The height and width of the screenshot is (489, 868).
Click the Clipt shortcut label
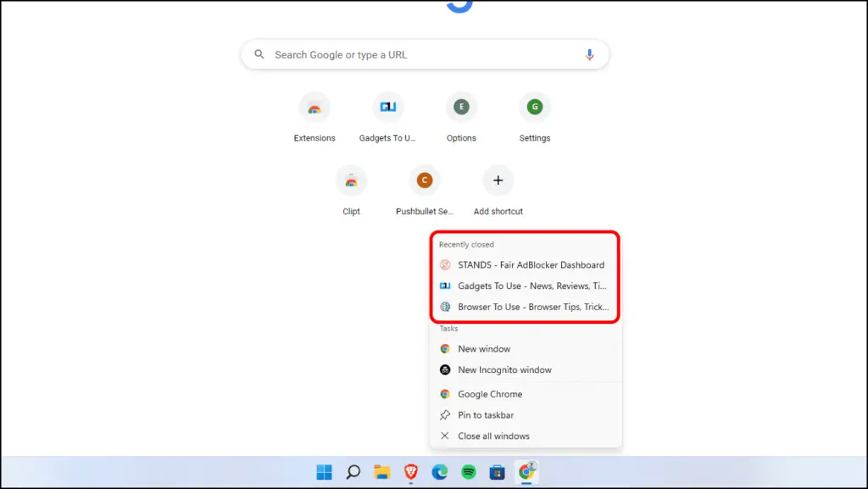[x=351, y=211]
